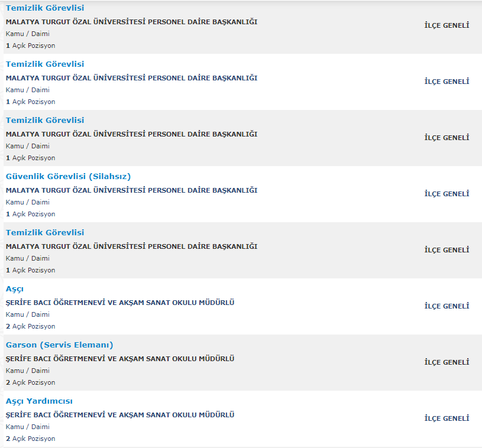
Task: Click "2 Açık Pozisyon" under Garson listing
Action: click(31, 382)
